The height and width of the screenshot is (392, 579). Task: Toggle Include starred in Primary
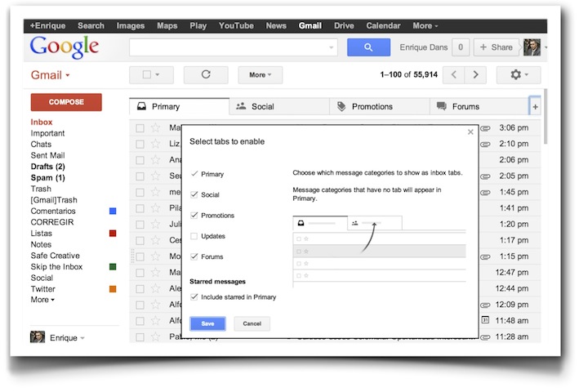coord(194,297)
